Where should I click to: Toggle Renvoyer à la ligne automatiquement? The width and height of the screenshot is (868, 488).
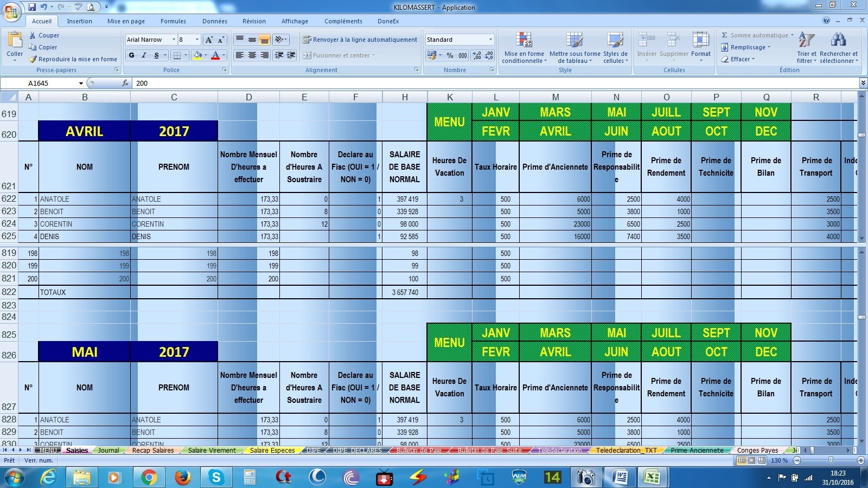tap(360, 40)
